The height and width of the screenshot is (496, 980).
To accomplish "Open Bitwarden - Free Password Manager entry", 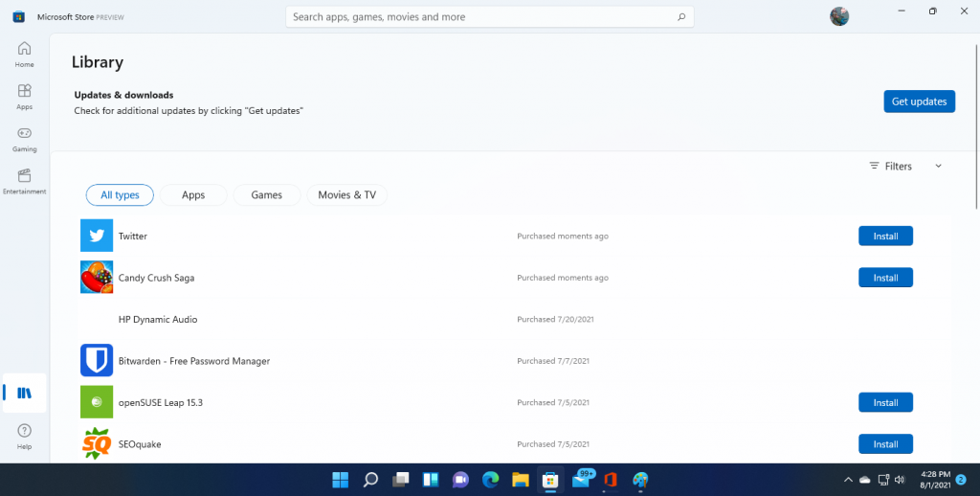I will tap(515, 360).
